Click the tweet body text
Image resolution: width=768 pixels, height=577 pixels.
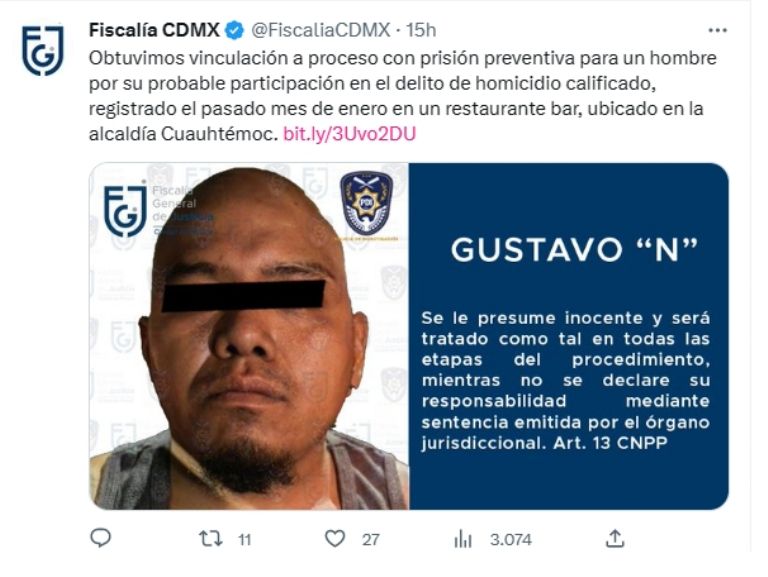[403, 96]
